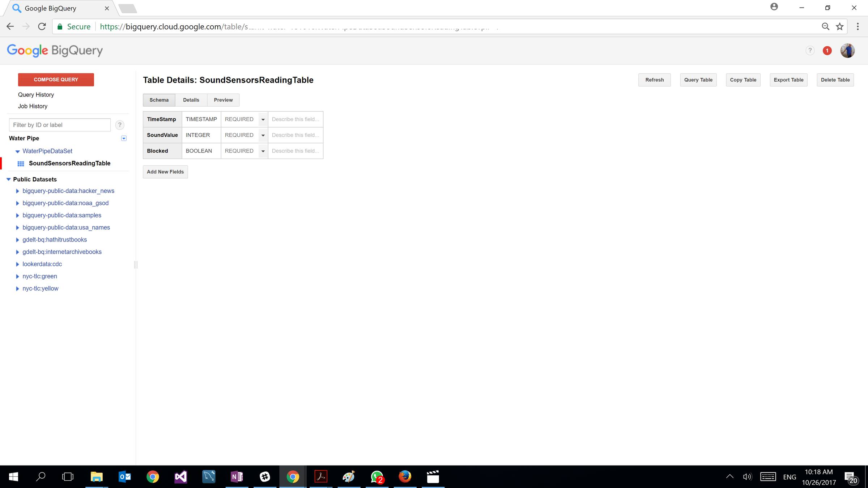The image size is (868, 488).
Task: Open the Blocked field mode dropdown
Action: coord(263,151)
